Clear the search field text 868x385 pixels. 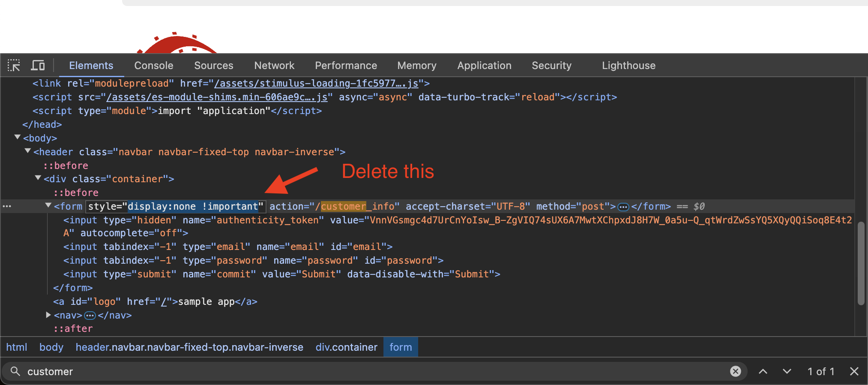click(735, 371)
